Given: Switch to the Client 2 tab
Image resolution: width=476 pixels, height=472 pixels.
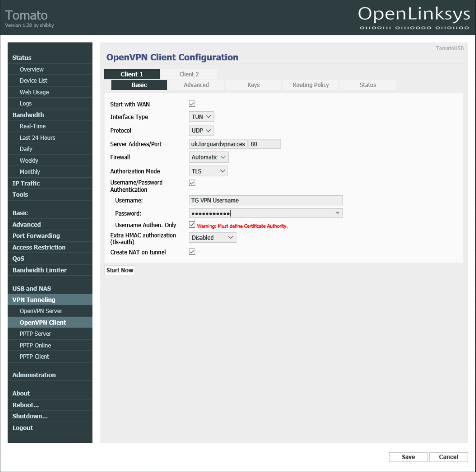Looking at the screenshot, I should [x=189, y=74].
